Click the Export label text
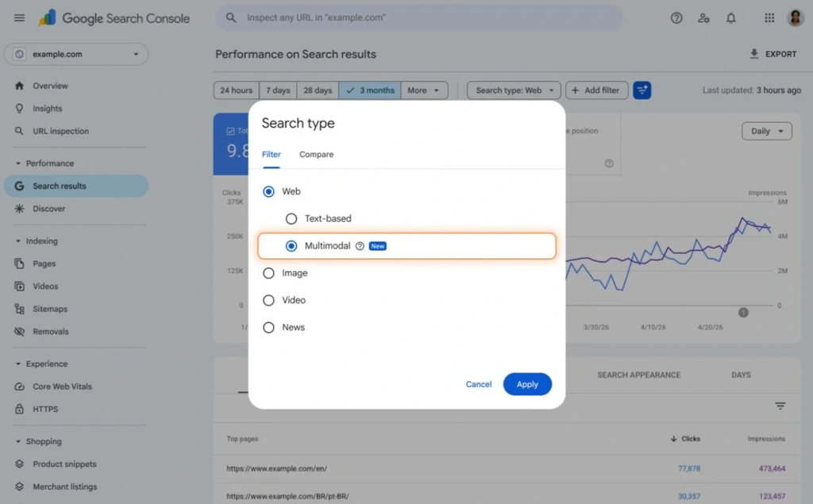The image size is (813, 504). point(781,54)
